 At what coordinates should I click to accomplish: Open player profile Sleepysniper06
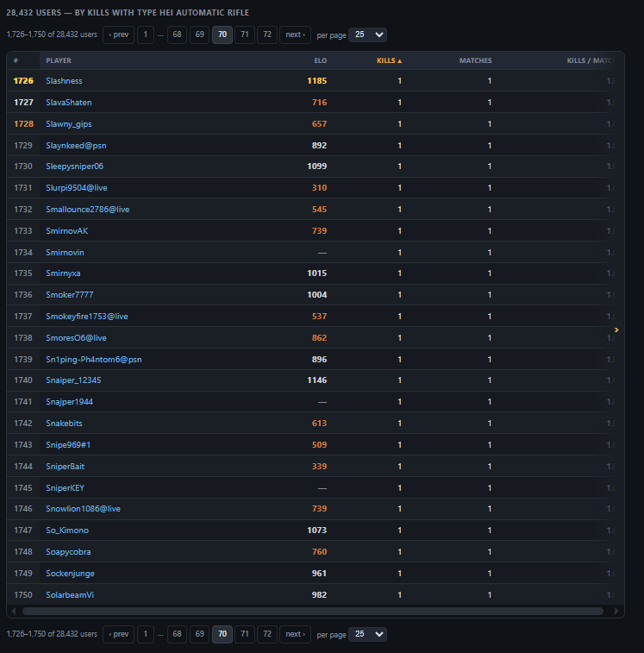[x=74, y=166]
